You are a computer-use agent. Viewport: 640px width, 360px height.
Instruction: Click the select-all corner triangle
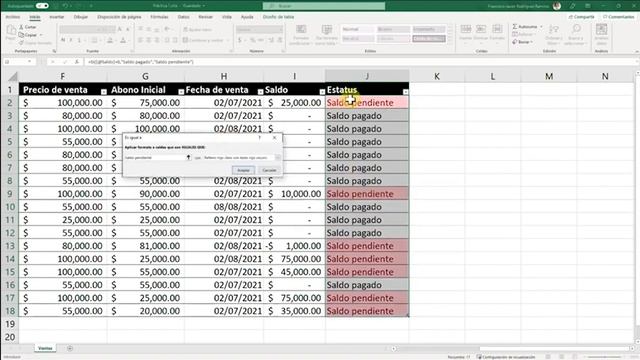(x=13, y=76)
